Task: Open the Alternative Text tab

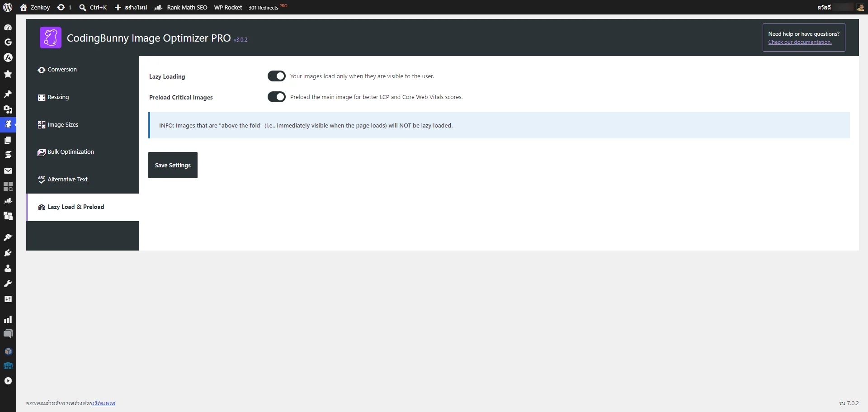Action: [83, 180]
